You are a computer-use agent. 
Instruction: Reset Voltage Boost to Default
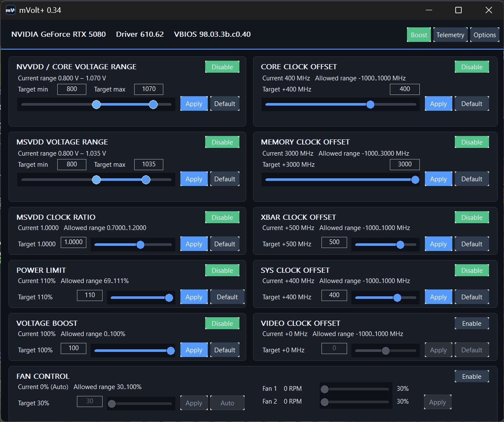pos(225,350)
